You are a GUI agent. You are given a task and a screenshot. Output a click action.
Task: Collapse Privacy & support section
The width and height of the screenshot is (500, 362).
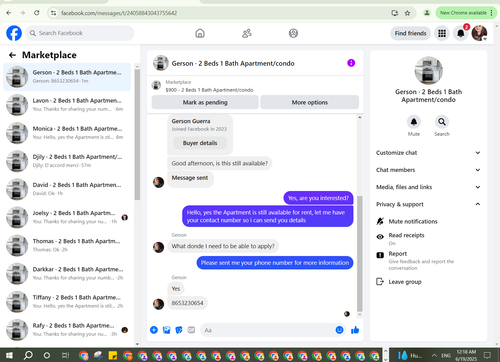pyautogui.click(x=428, y=204)
